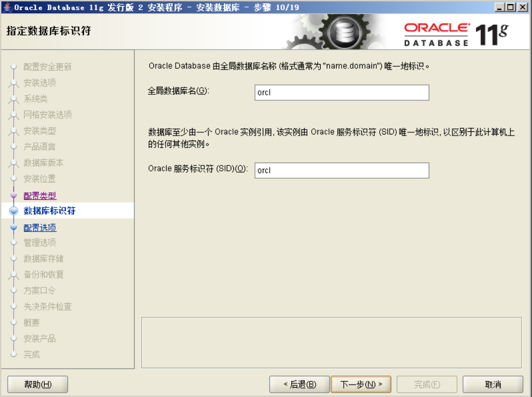Click the 配置安全更新 step
The width and height of the screenshot is (532, 397).
(x=47, y=67)
